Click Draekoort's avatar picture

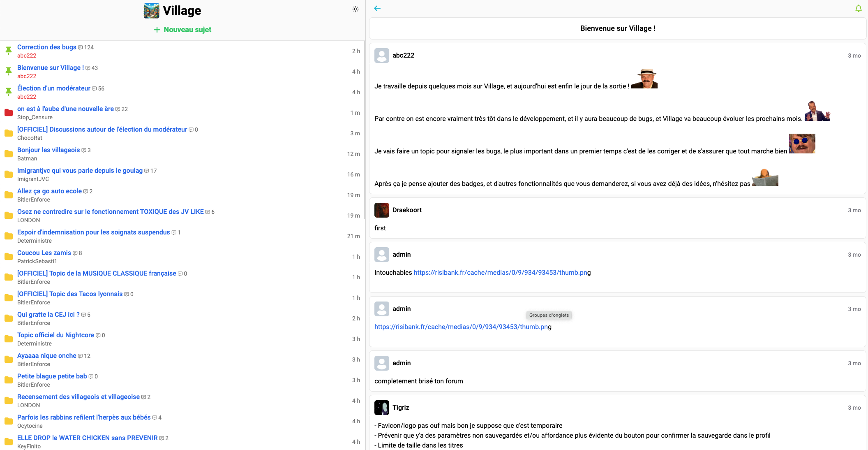(381, 210)
